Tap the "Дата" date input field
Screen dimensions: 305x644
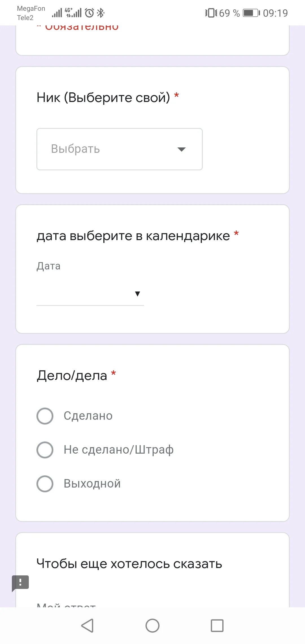(x=85, y=294)
